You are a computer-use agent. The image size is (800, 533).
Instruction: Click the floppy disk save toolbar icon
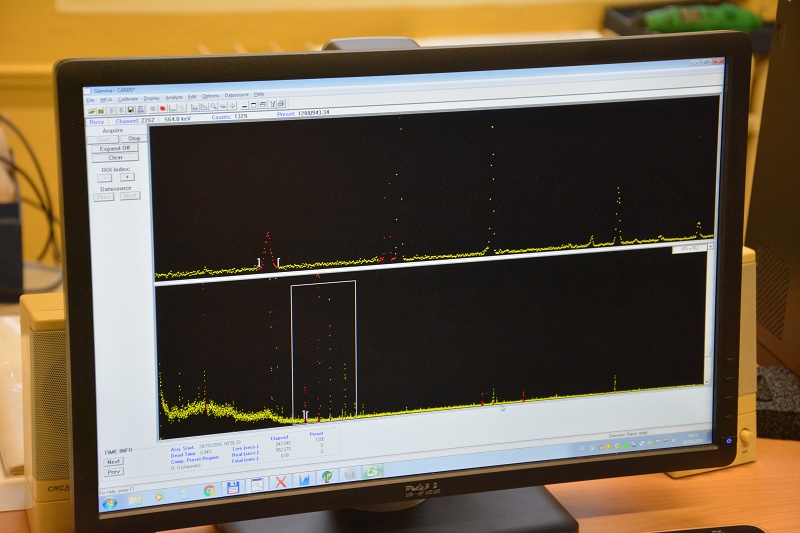coord(131,109)
